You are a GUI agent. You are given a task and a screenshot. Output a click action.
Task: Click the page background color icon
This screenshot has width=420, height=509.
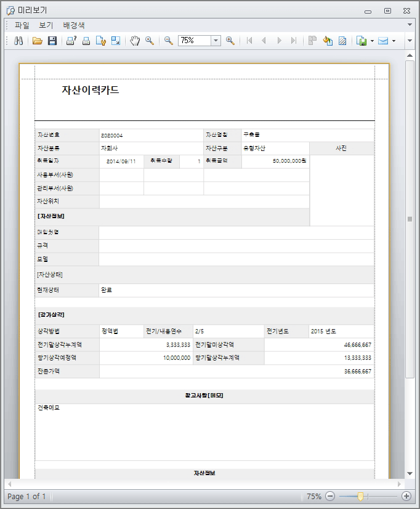(x=328, y=41)
